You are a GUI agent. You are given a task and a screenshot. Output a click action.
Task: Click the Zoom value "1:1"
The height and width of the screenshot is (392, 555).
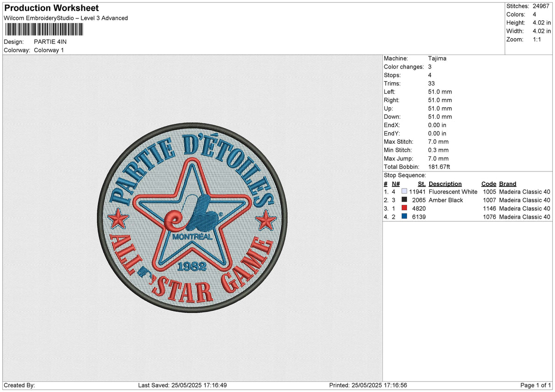coord(537,39)
